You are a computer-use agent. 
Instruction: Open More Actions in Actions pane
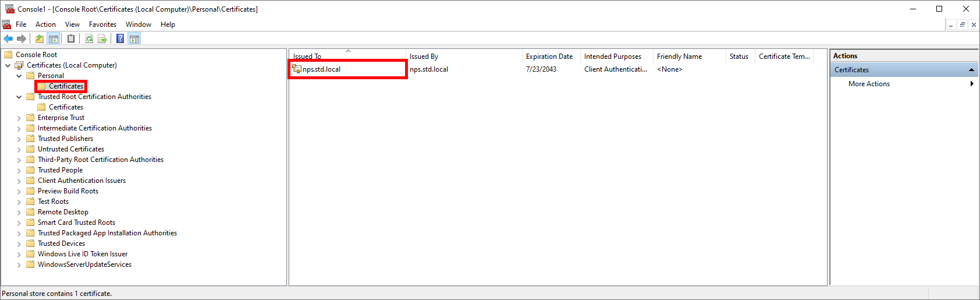869,84
